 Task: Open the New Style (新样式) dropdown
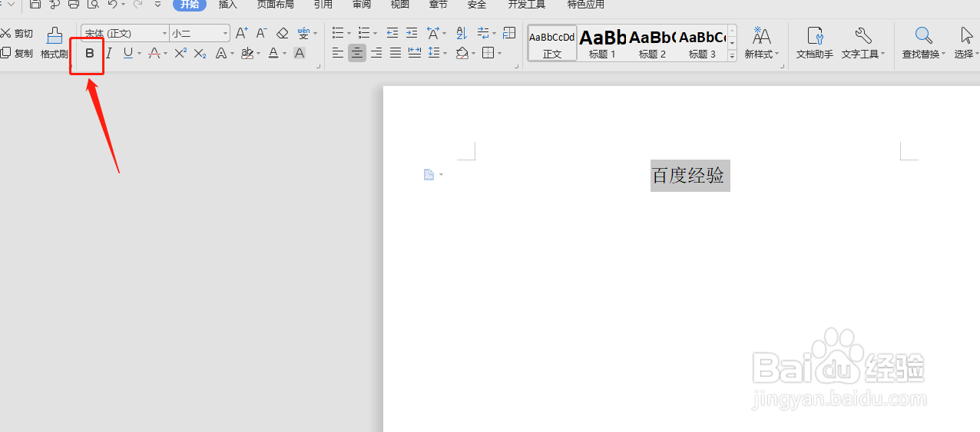click(x=762, y=44)
